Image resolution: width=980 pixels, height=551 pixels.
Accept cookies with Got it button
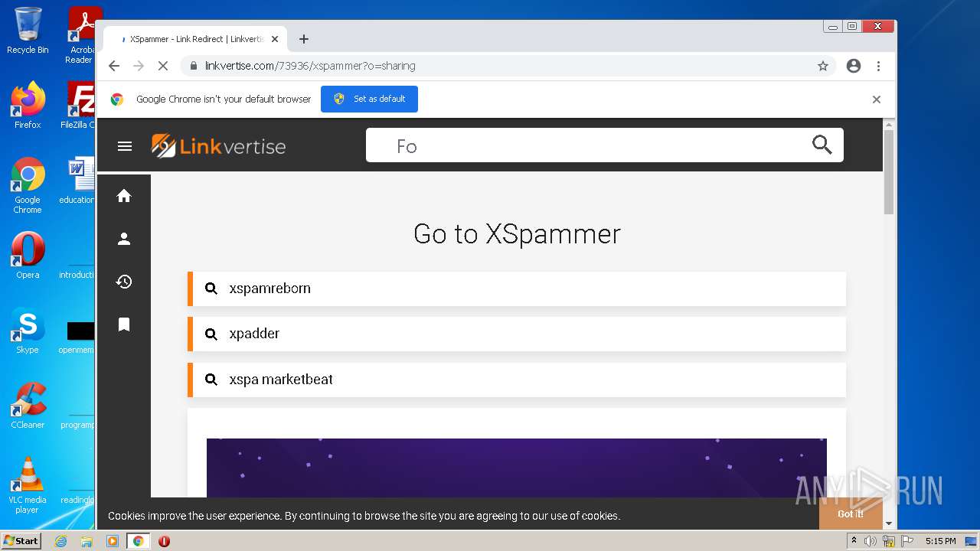click(851, 514)
